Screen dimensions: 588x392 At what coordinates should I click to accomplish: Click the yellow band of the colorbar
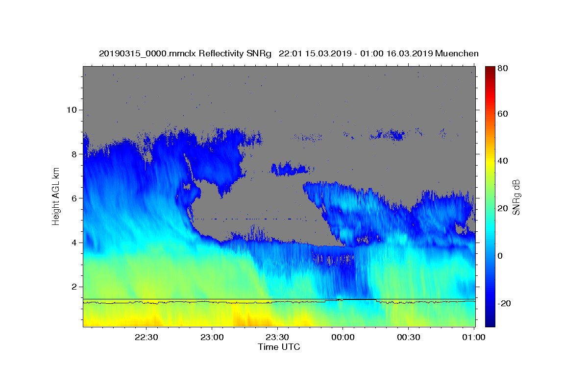[x=490, y=161]
